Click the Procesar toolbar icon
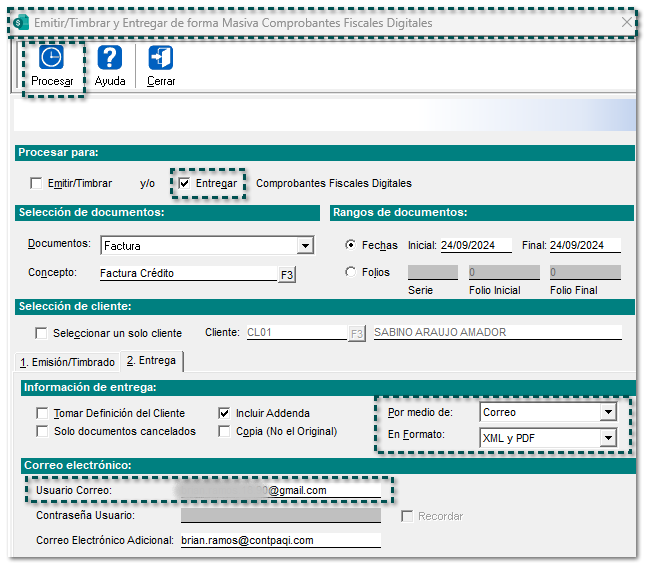The image size is (653, 566). point(52,60)
